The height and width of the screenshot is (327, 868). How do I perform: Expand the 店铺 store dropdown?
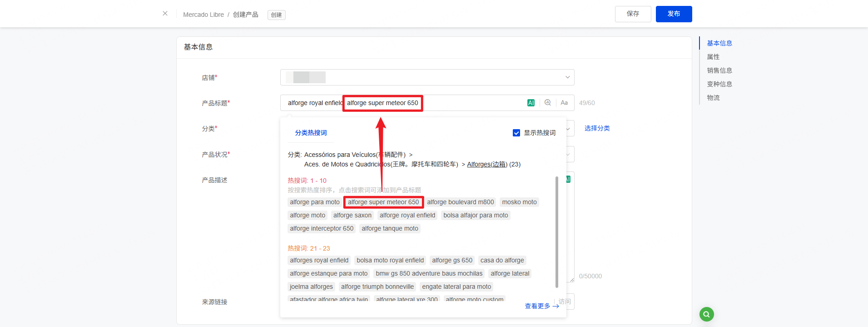click(567, 77)
